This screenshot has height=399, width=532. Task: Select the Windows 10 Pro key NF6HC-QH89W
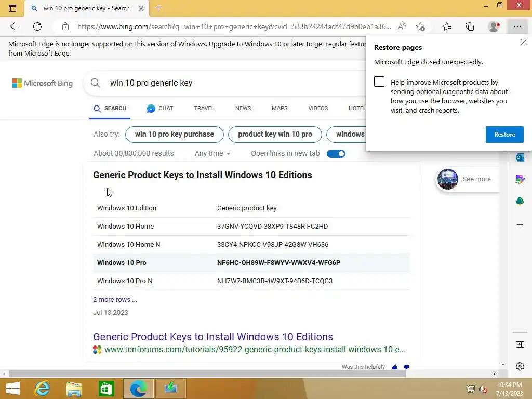tap(278, 262)
